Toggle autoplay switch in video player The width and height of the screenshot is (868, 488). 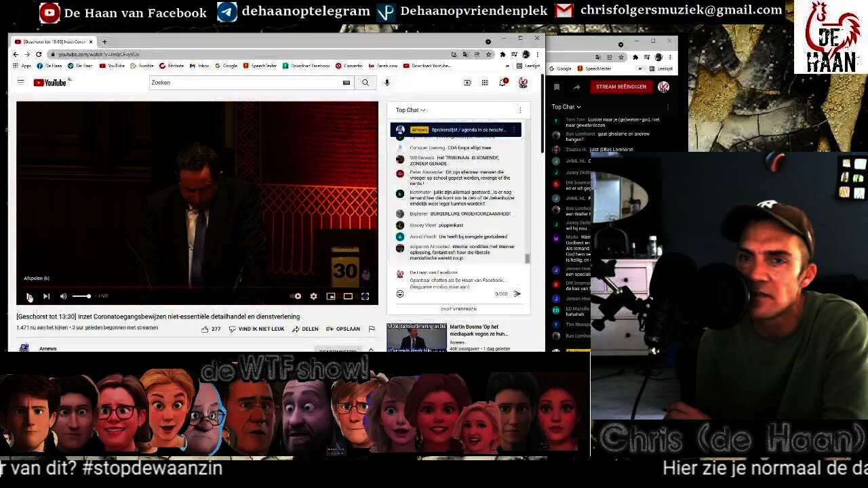coord(296,296)
